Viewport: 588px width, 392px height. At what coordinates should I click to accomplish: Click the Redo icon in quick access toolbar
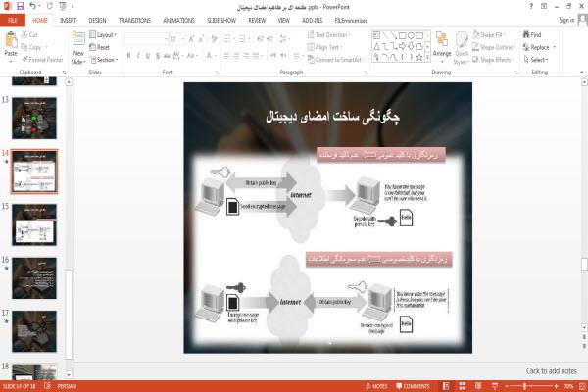click(50, 6)
